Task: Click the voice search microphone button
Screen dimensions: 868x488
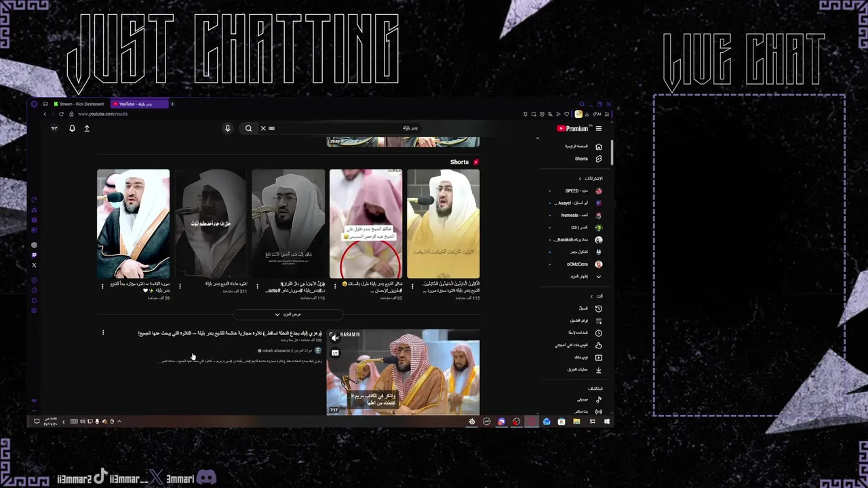Action: [228, 128]
